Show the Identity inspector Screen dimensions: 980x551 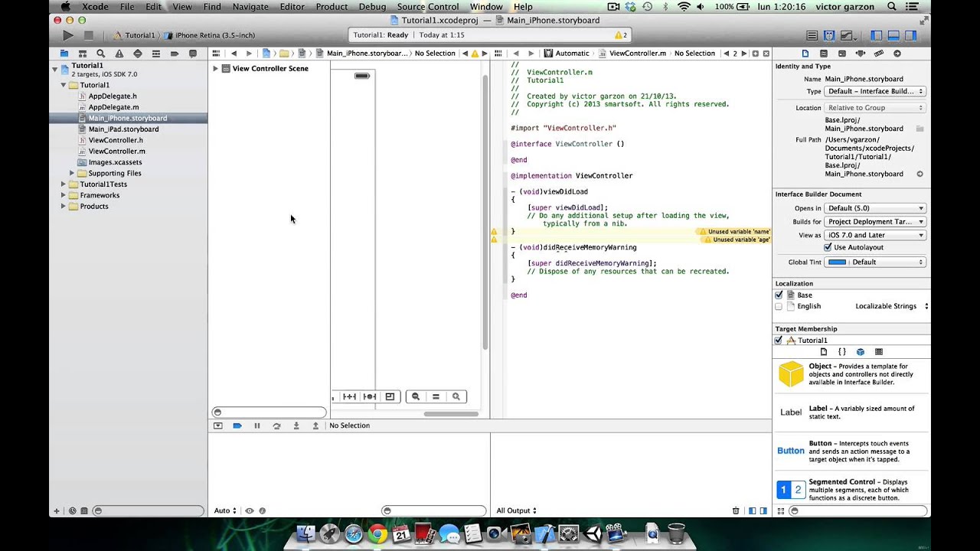(x=842, y=54)
